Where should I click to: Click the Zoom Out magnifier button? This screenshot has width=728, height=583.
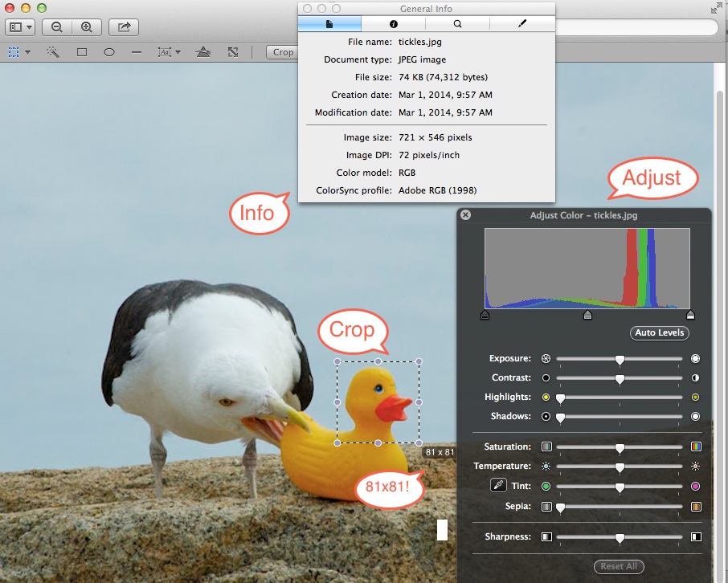point(57,26)
